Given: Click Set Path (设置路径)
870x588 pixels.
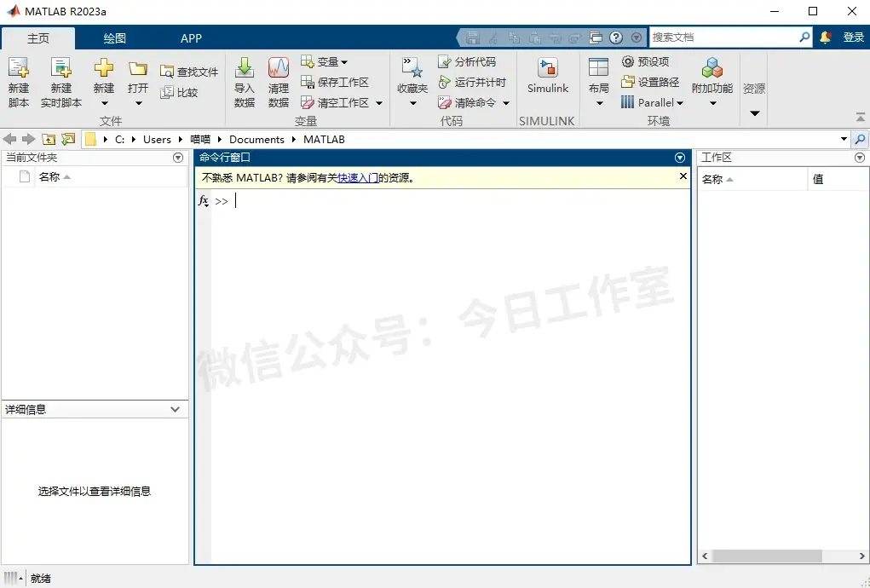Looking at the screenshot, I should 650,82.
